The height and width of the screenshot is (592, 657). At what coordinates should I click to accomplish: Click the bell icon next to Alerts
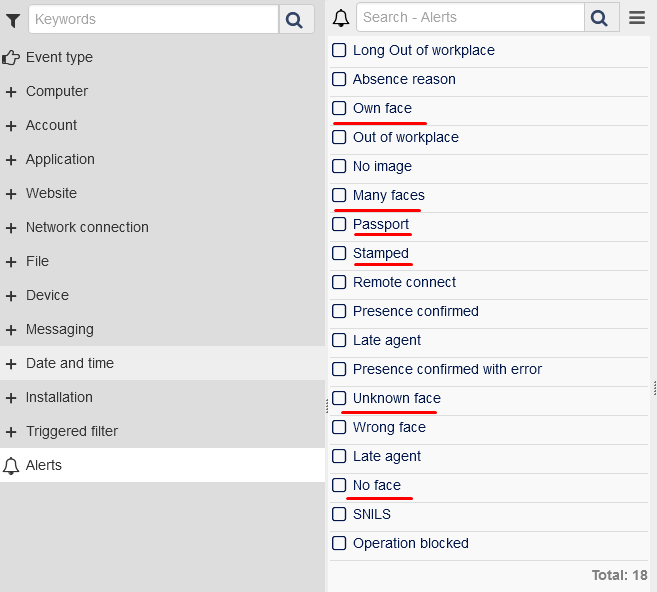12,465
